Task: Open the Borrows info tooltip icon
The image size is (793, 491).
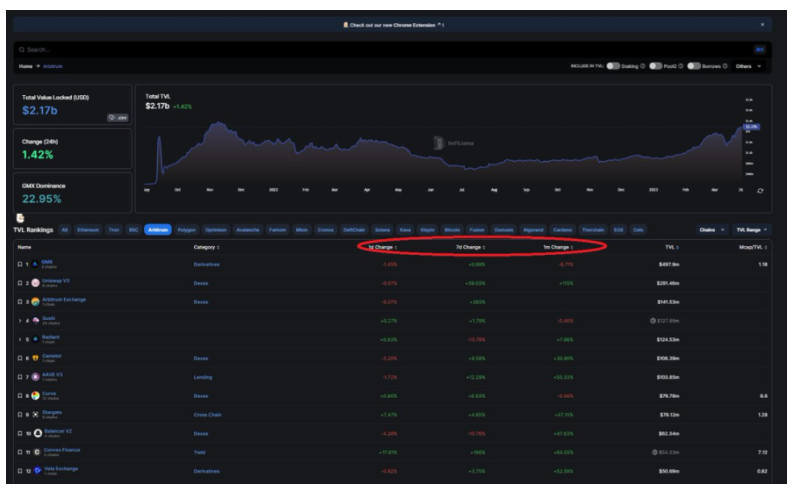Action: pos(725,66)
